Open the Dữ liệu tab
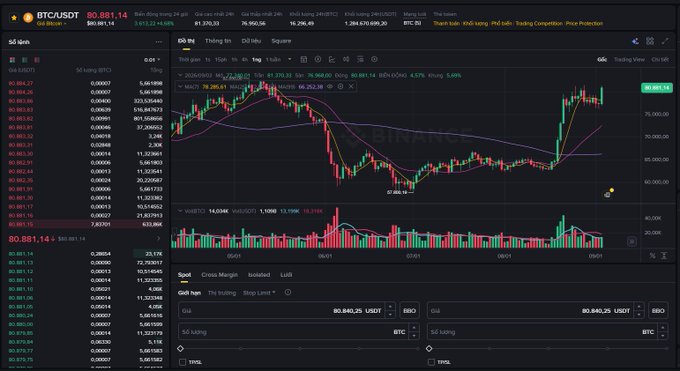The height and width of the screenshot is (371, 680). click(x=251, y=41)
